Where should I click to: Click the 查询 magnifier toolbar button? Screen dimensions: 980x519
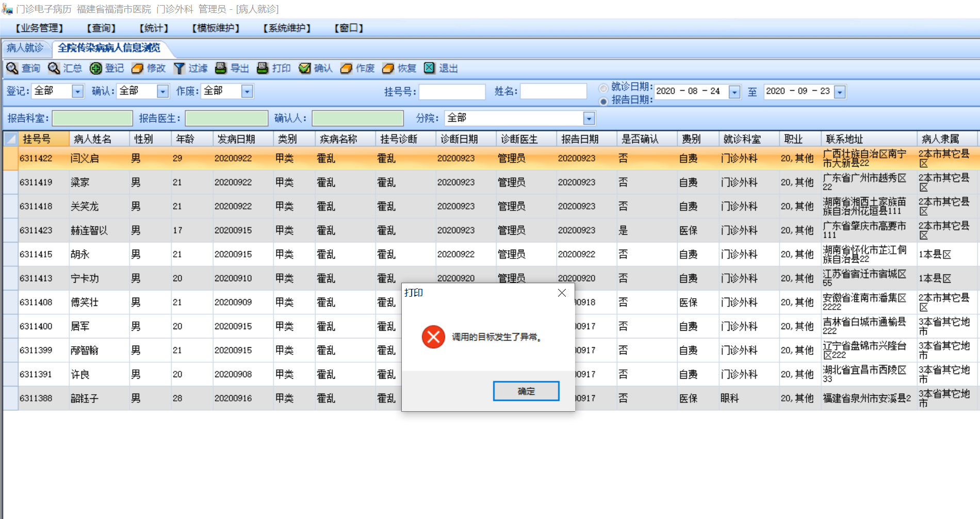23,68
